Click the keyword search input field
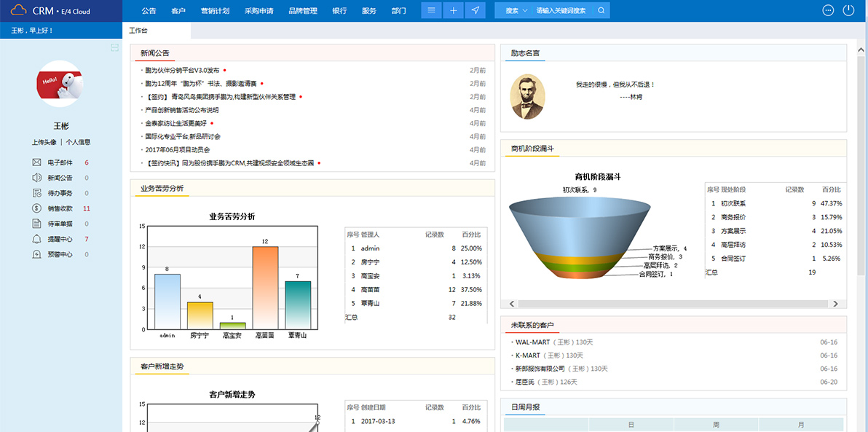This screenshot has height=432, width=868. click(x=561, y=10)
